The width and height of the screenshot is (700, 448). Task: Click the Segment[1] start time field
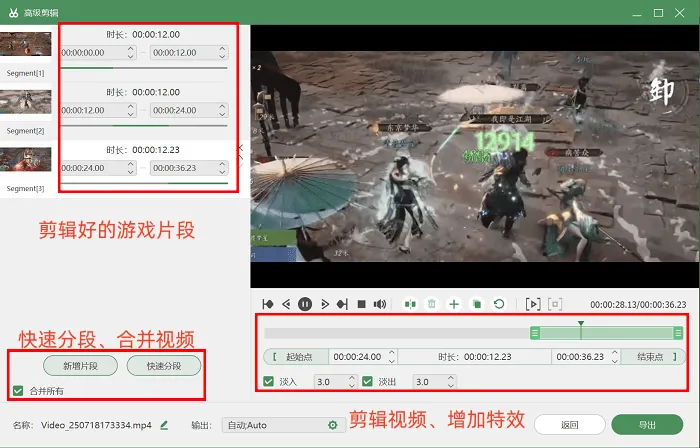coord(98,53)
